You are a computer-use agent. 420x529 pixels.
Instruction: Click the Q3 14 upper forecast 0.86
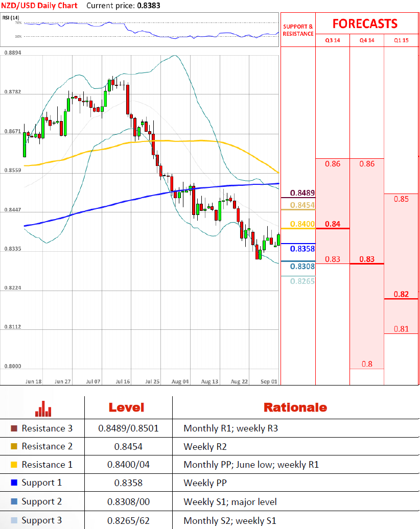click(333, 164)
